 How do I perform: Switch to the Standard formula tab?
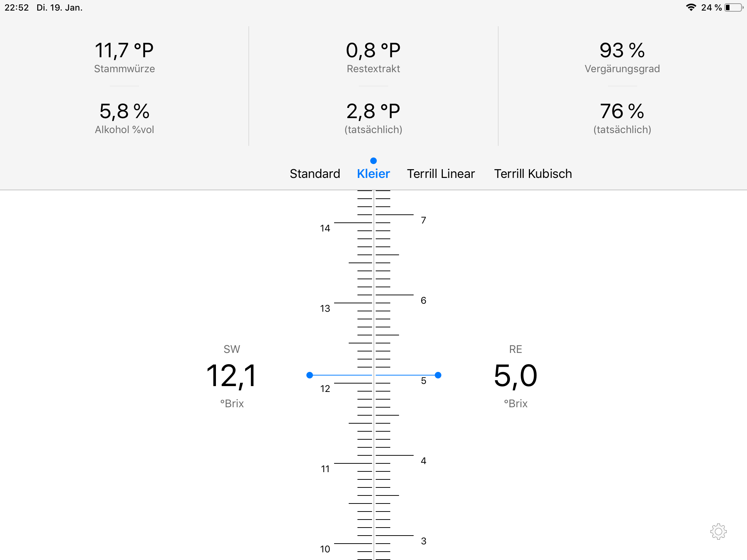[315, 174]
